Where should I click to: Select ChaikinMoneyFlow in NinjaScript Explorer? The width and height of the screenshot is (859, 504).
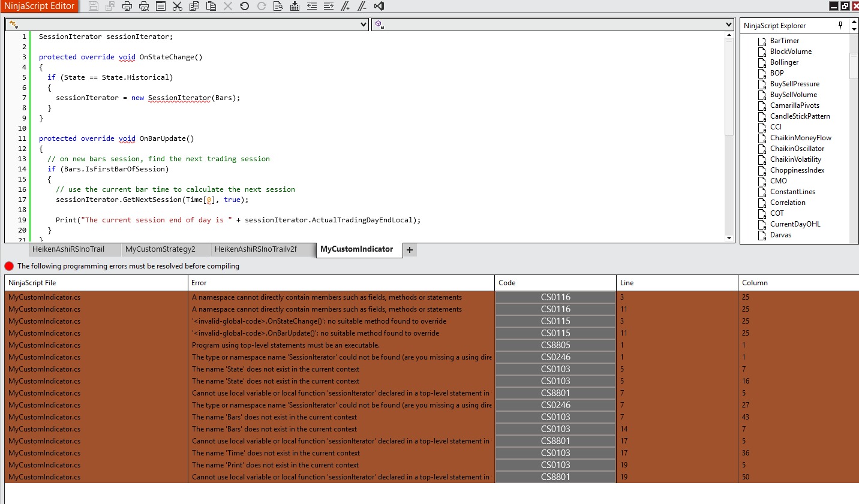pos(800,138)
